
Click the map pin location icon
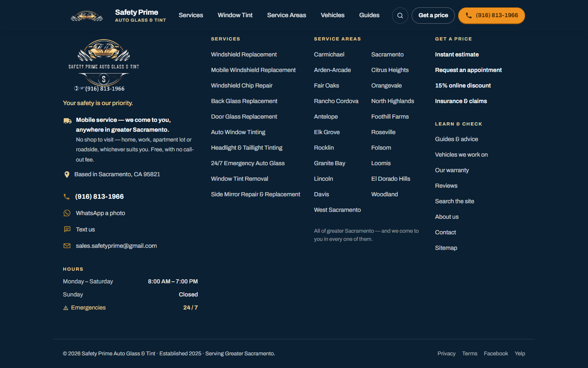pos(67,175)
